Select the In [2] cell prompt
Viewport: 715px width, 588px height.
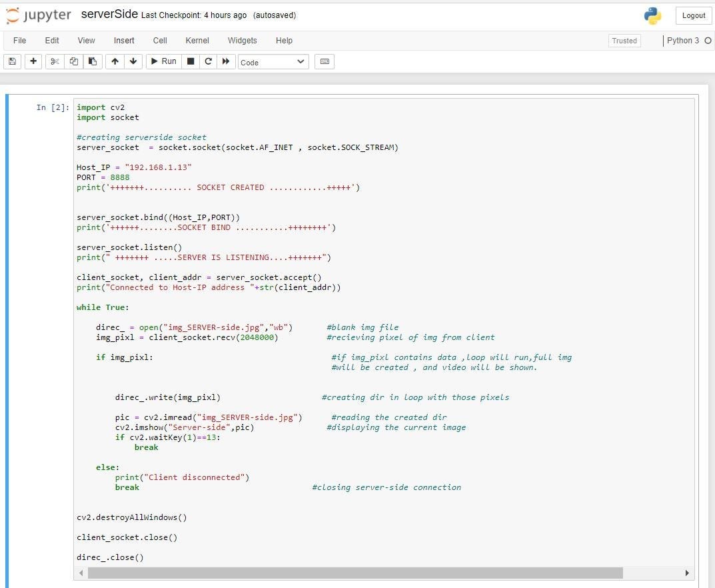53,107
